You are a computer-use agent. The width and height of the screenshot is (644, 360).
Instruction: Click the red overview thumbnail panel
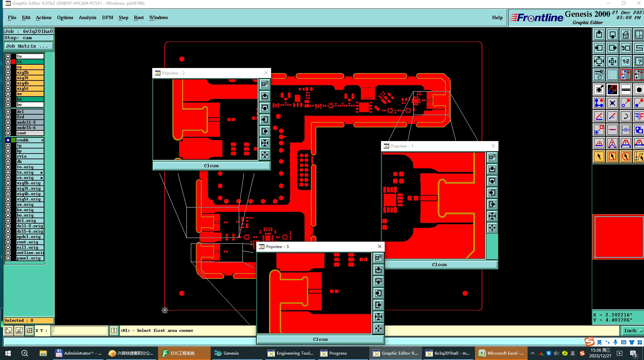point(619,237)
